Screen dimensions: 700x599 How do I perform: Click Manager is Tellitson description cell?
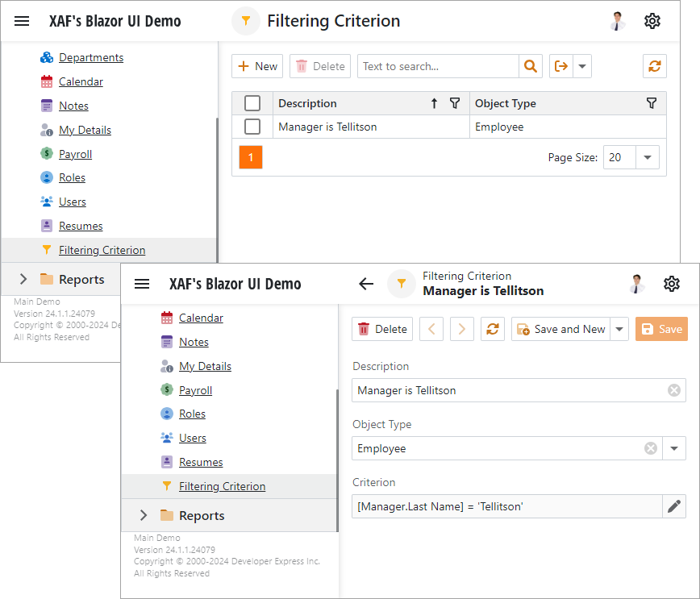coord(371,127)
